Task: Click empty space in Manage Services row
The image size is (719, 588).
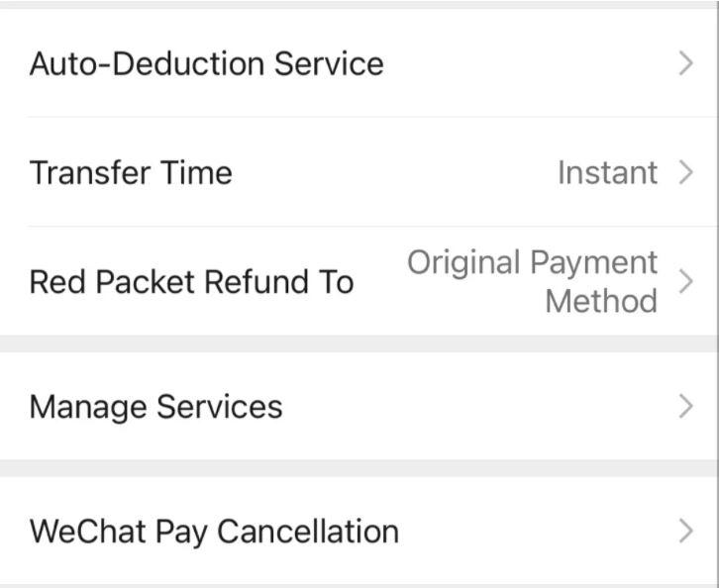Action: (x=475, y=407)
